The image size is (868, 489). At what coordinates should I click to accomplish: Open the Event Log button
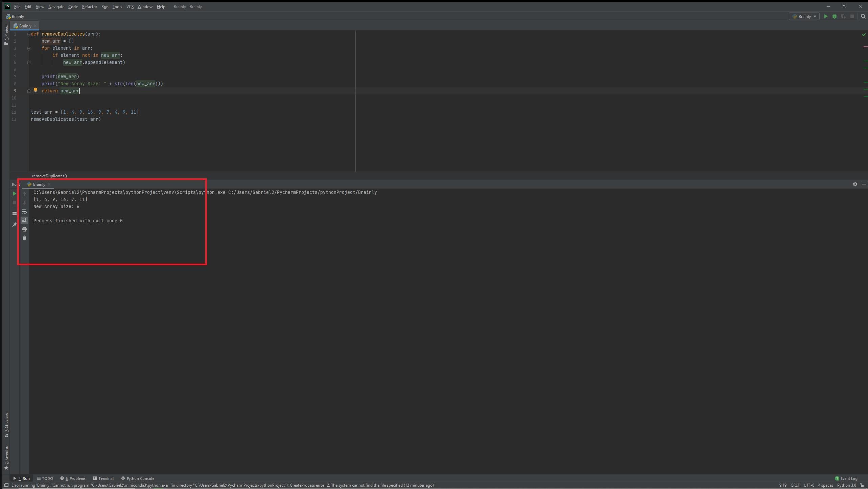(x=846, y=478)
